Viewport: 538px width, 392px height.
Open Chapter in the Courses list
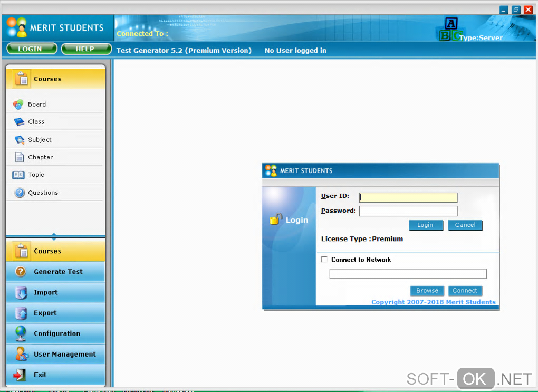click(55, 157)
